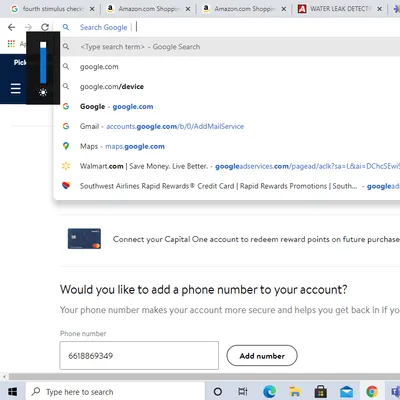
Task: Open Microsoft Store from the taskbar
Action: 321,392
